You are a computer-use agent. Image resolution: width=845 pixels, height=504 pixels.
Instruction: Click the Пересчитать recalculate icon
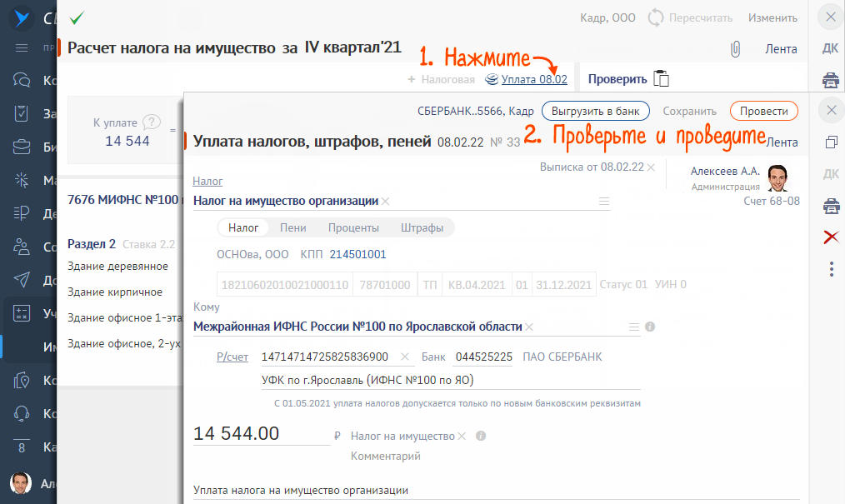pos(655,17)
